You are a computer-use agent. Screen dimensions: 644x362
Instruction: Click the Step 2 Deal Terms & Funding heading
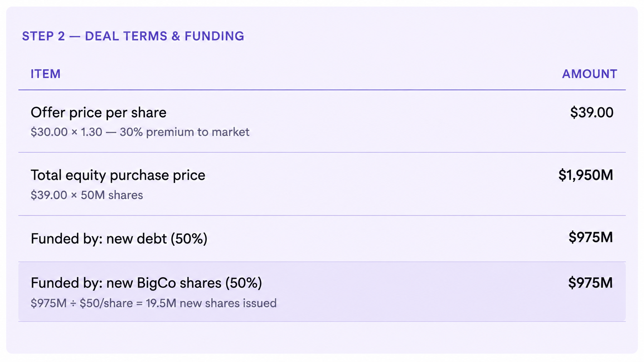[x=133, y=36]
